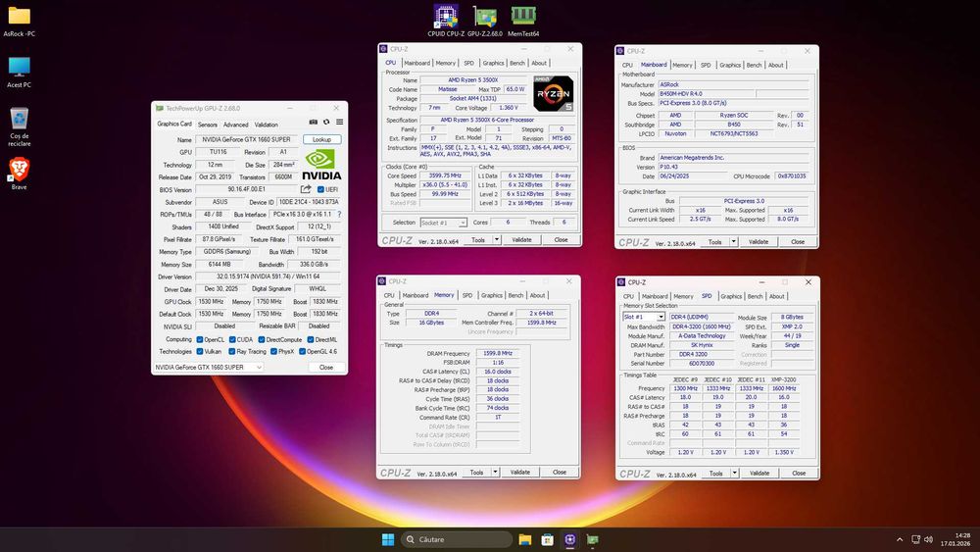Open the Windows Start menu
Viewport: 980px width, 552px height.
[x=387, y=539]
